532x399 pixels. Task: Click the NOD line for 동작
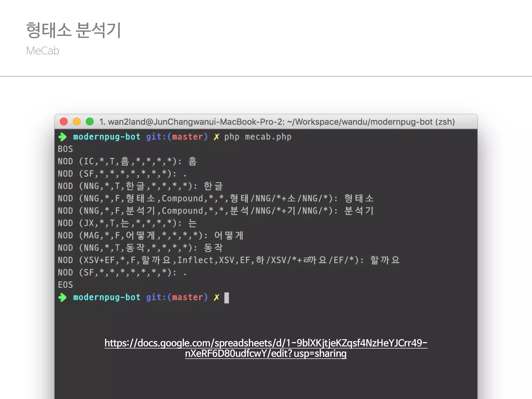pyautogui.click(x=140, y=248)
